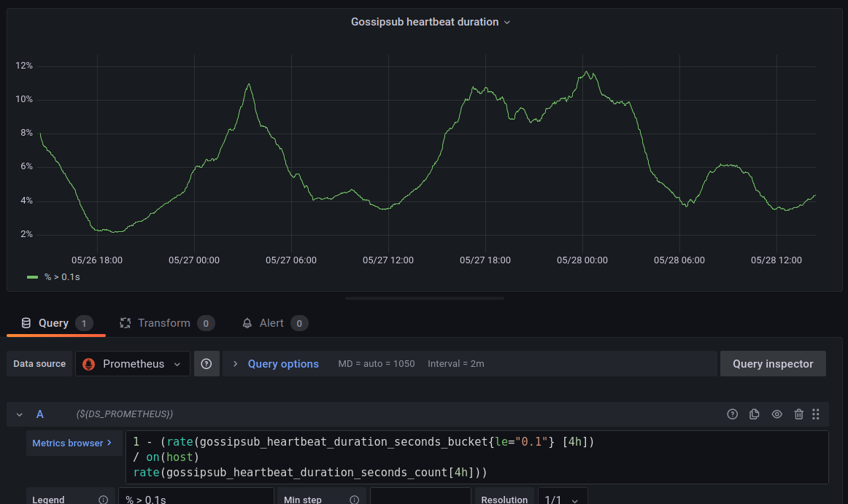848x504 pixels.
Task: Open the Resolution 1/1 dropdown
Action: tap(562, 500)
